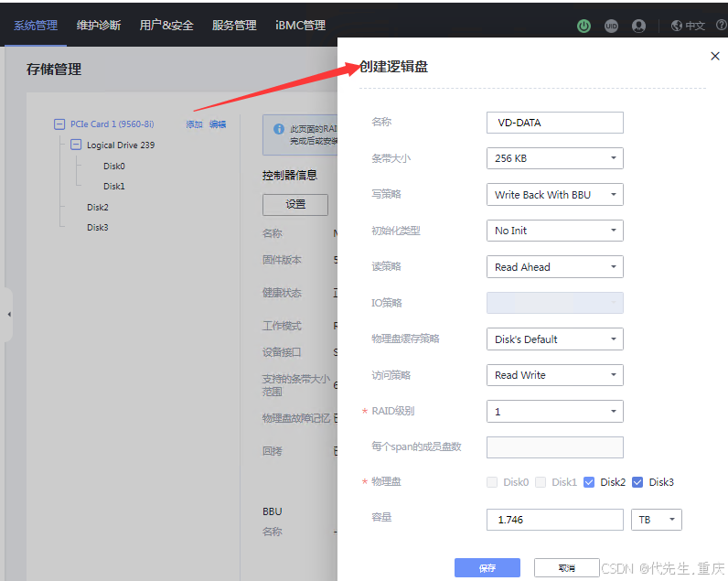The height and width of the screenshot is (581, 728).
Task: Click the 保存 button
Action: (x=487, y=567)
